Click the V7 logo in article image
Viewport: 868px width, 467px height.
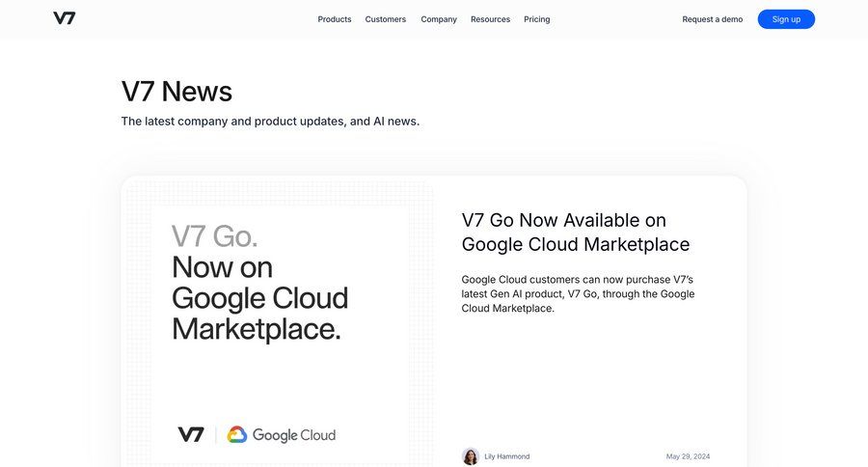click(x=191, y=434)
